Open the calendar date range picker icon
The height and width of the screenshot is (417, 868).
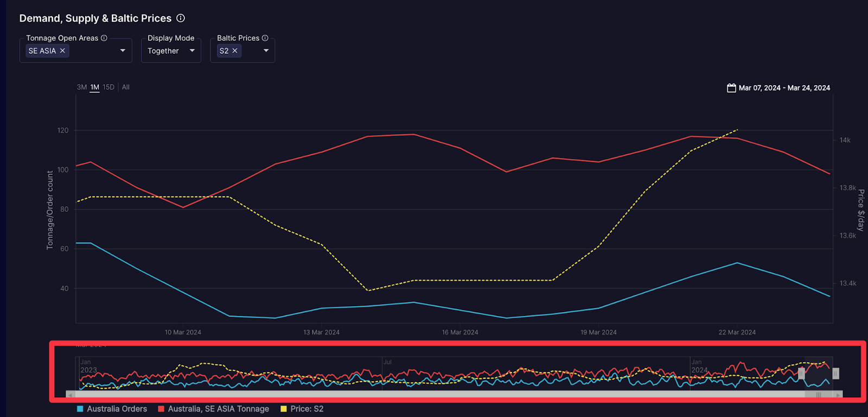(731, 88)
